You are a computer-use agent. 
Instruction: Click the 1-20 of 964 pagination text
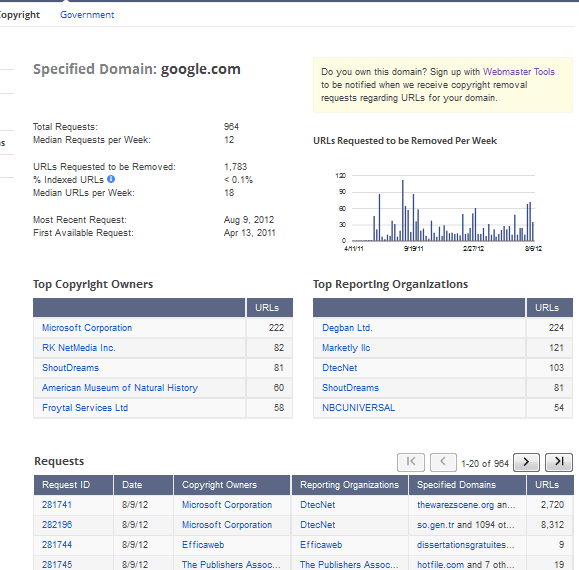click(x=485, y=463)
